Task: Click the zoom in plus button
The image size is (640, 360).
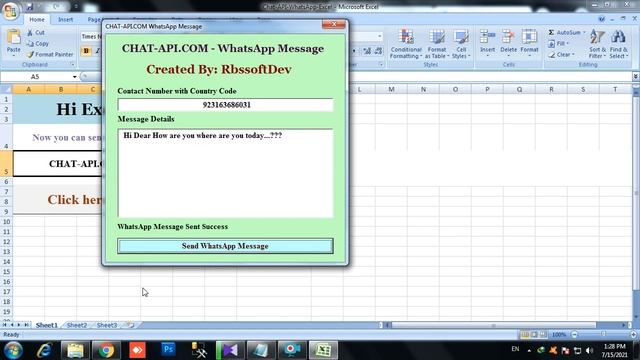Action: click(x=633, y=335)
